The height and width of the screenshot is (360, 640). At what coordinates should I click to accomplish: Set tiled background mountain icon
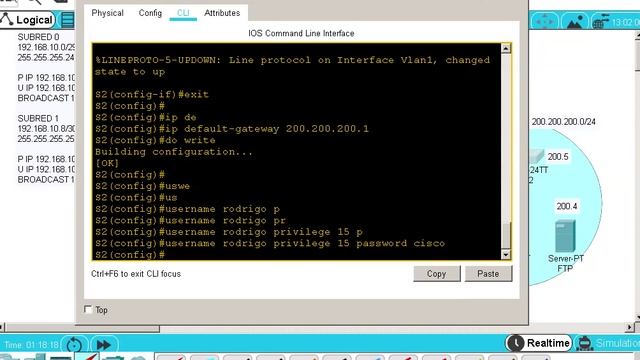click(574, 21)
